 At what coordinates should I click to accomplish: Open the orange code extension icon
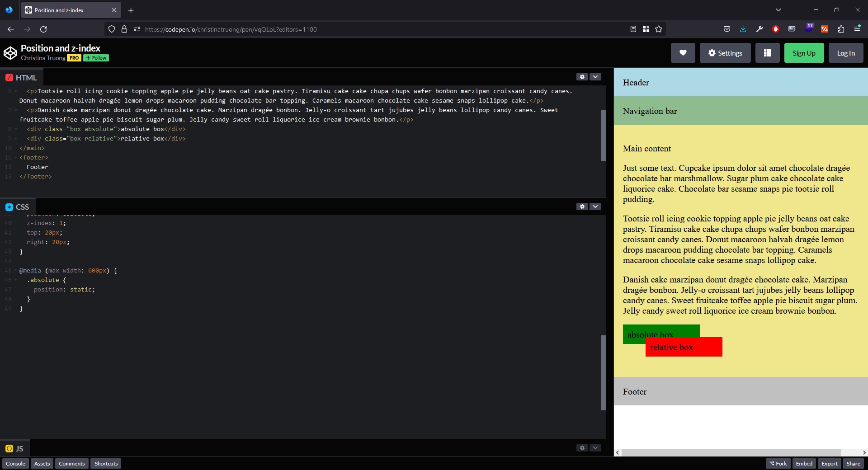[825, 29]
